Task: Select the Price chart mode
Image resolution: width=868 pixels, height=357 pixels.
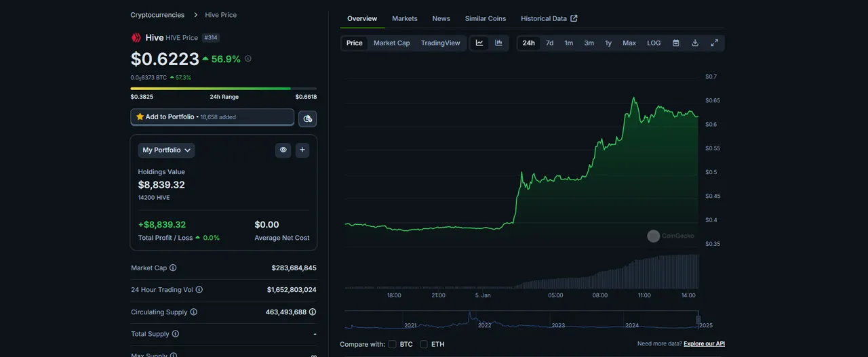Action: [355, 43]
